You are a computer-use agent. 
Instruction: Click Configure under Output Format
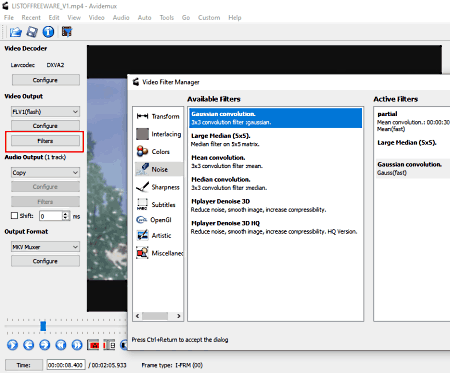[x=45, y=261]
